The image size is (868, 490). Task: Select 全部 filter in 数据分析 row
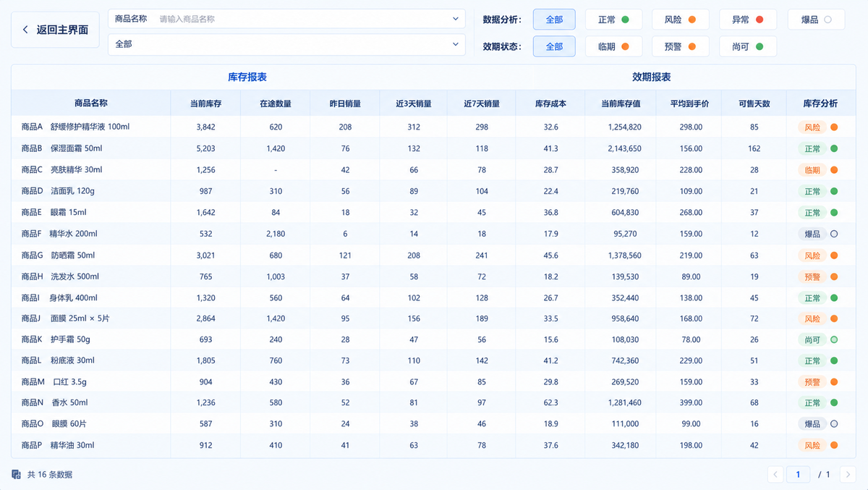pos(554,20)
